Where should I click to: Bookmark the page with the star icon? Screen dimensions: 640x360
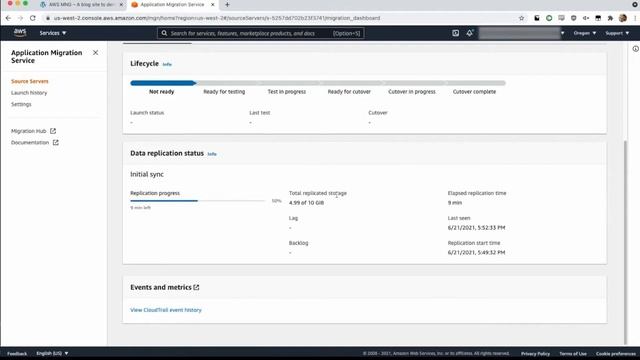tap(521, 18)
